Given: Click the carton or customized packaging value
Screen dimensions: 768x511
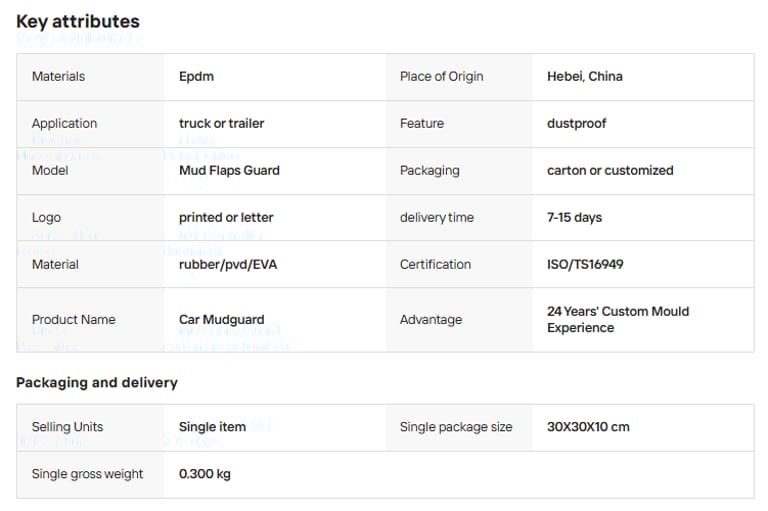Looking at the screenshot, I should pos(610,170).
